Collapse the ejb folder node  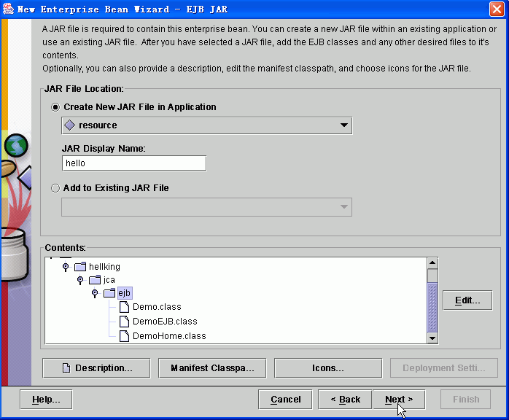point(95,293)
